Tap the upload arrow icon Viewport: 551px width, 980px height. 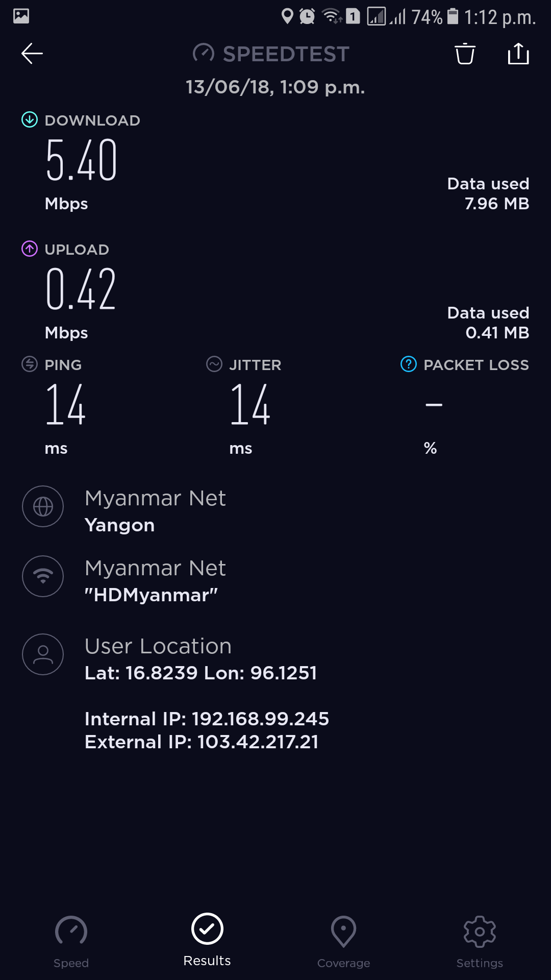(30, 249)
